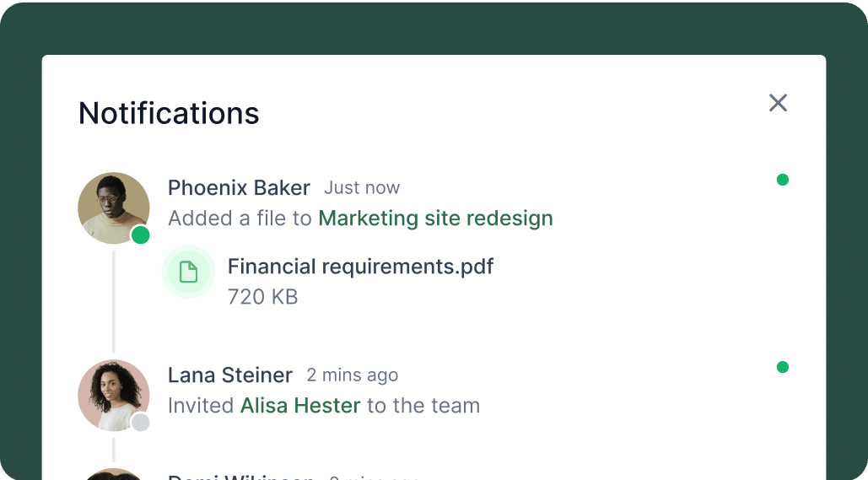Click Phoenix Baker's green online status dot
Screen dimensions: 868x480
tap(141, 235)
